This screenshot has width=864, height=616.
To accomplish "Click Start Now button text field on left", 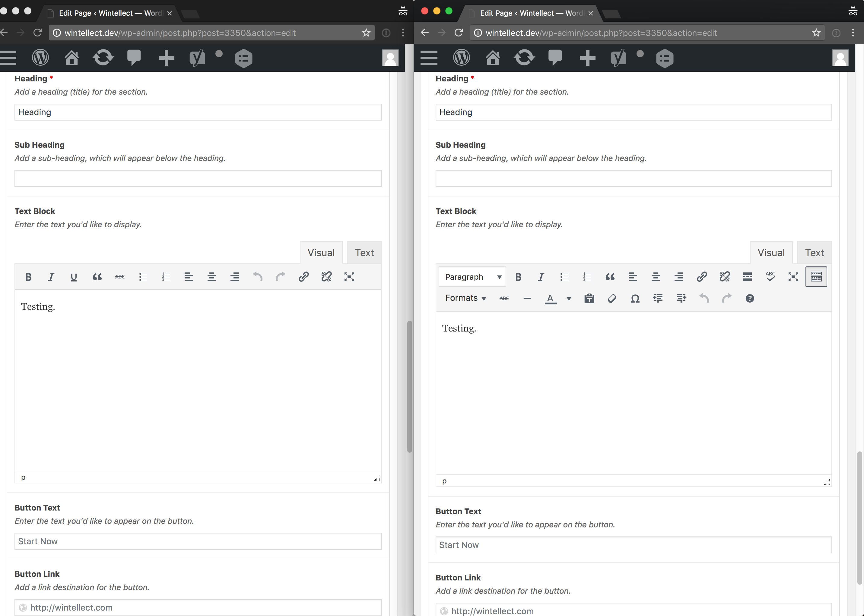I will click(x=198, y=541).
